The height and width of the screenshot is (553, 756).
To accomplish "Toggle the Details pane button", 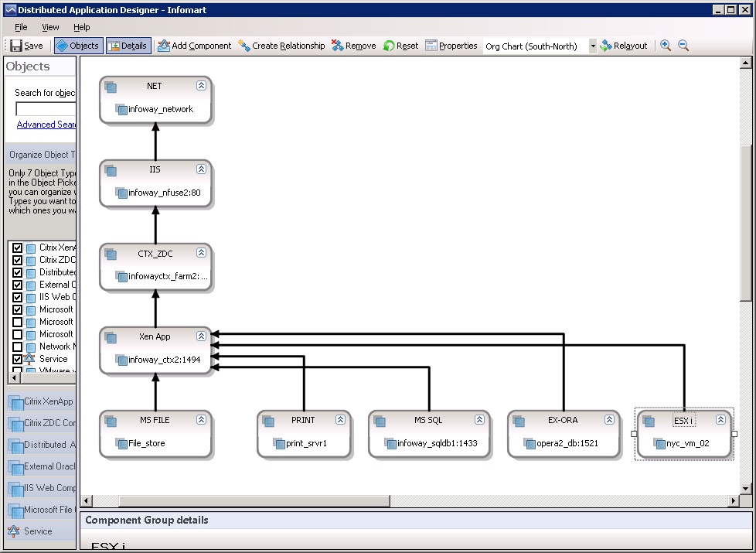I will click(128, 46).
